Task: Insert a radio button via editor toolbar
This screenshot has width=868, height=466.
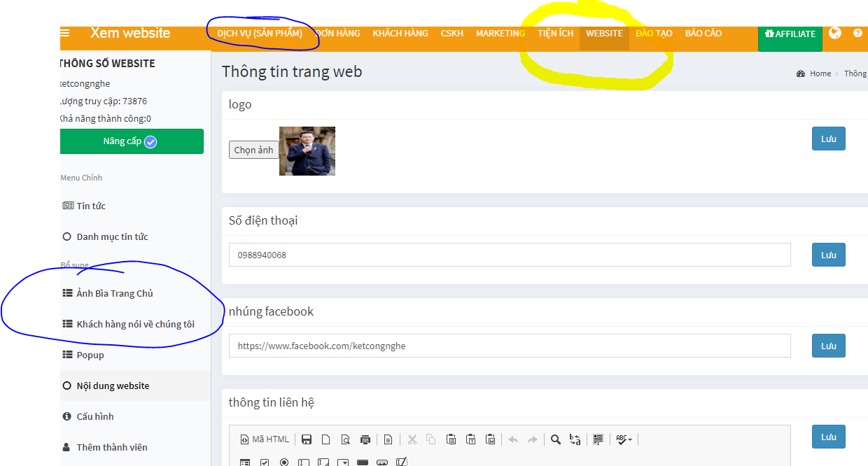Action: point(284,463)
